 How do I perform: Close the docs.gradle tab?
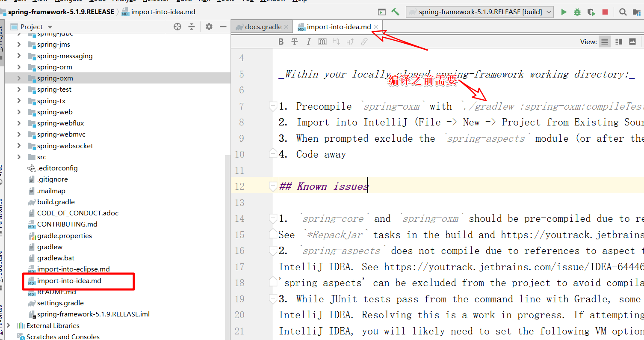click(287, 27)
